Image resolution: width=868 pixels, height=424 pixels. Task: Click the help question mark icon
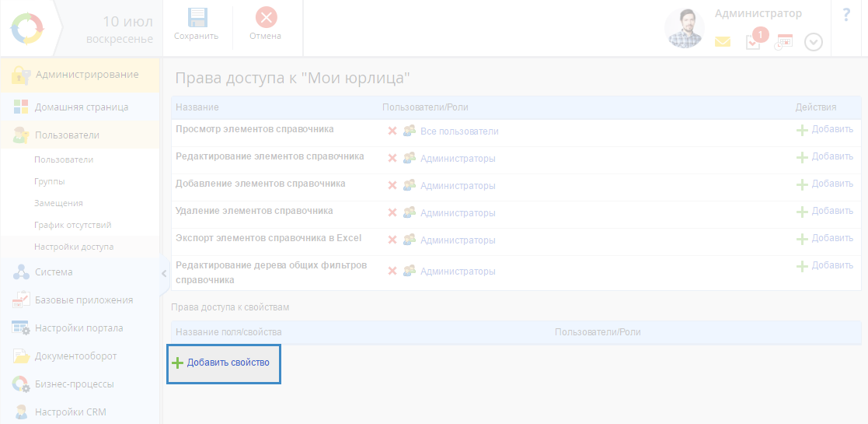coord(847,15)
